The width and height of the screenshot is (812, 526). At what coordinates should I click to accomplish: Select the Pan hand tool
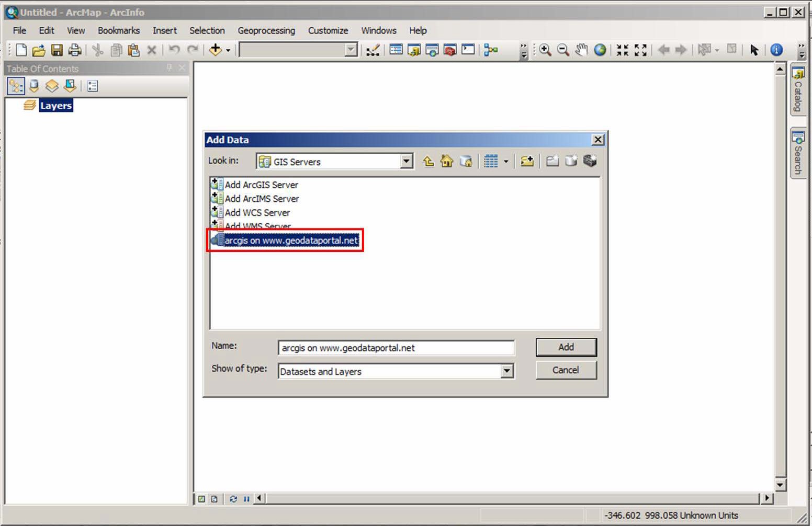(581, 50)
